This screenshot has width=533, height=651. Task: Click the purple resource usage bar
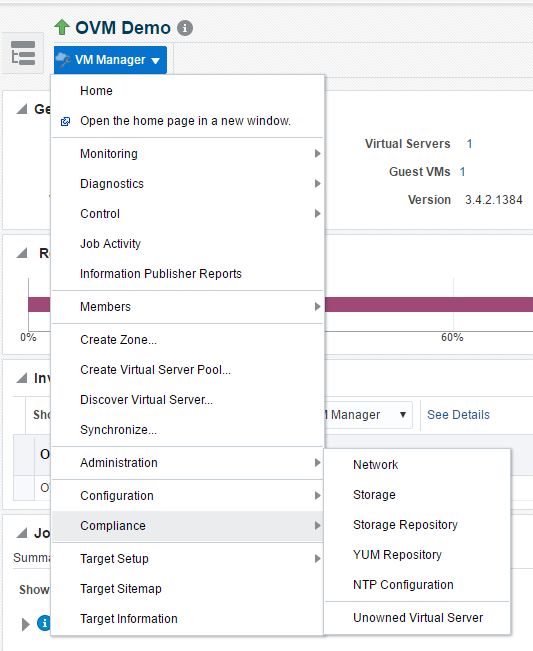(x=429, y=304)
